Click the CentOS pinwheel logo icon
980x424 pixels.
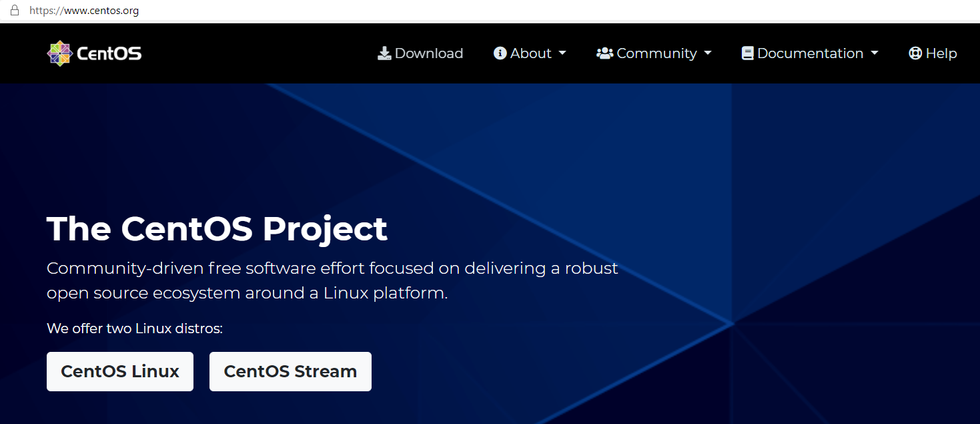click(x=59, y=53)
